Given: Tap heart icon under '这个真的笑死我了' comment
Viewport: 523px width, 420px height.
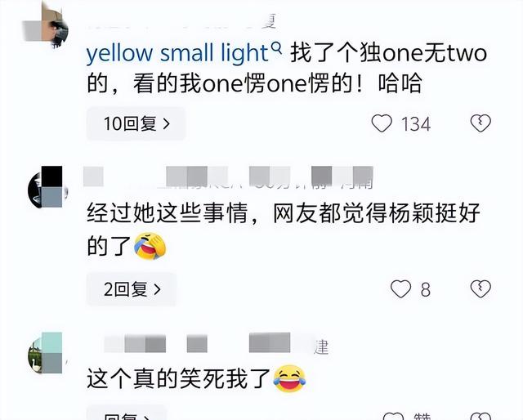Looking at the screenshot, I should (x=394, y=417).
